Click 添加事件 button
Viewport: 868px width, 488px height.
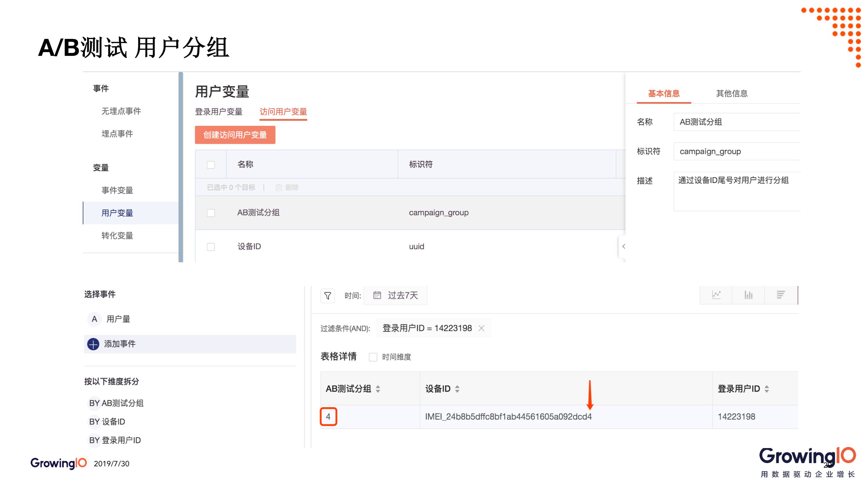(190, 344)
